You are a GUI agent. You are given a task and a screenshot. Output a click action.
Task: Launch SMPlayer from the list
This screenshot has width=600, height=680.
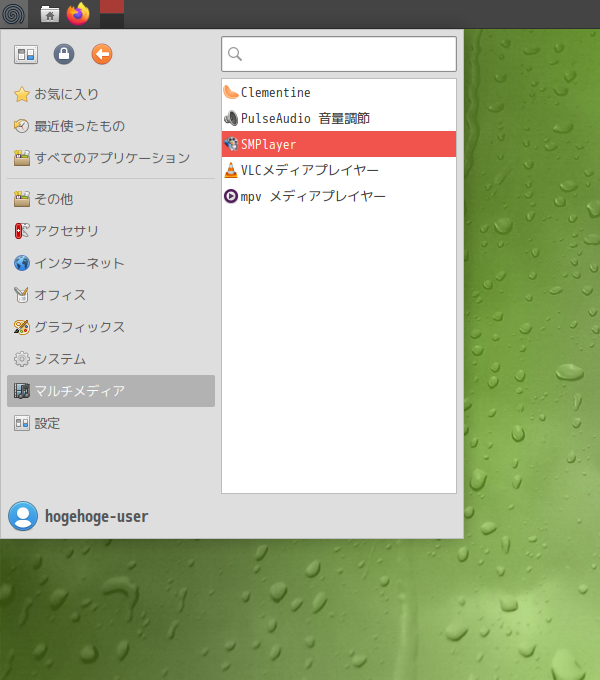(x=339, y=144)
